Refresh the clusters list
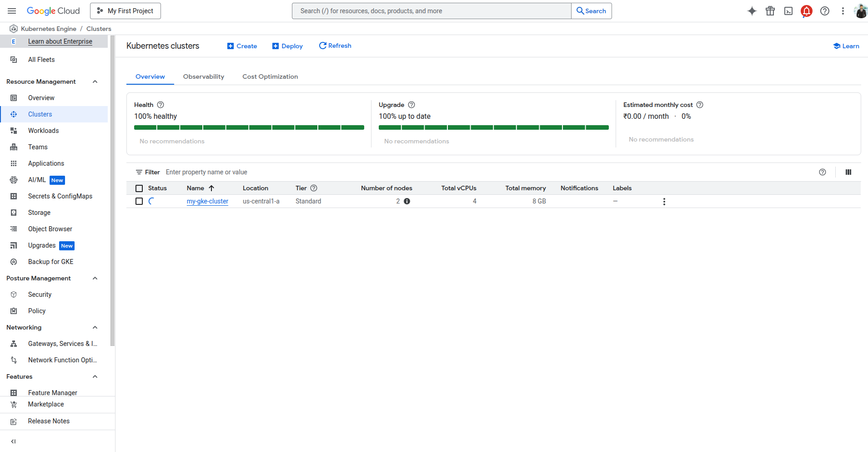This screenshot has width=868, height=452. (x=335, y=46)
